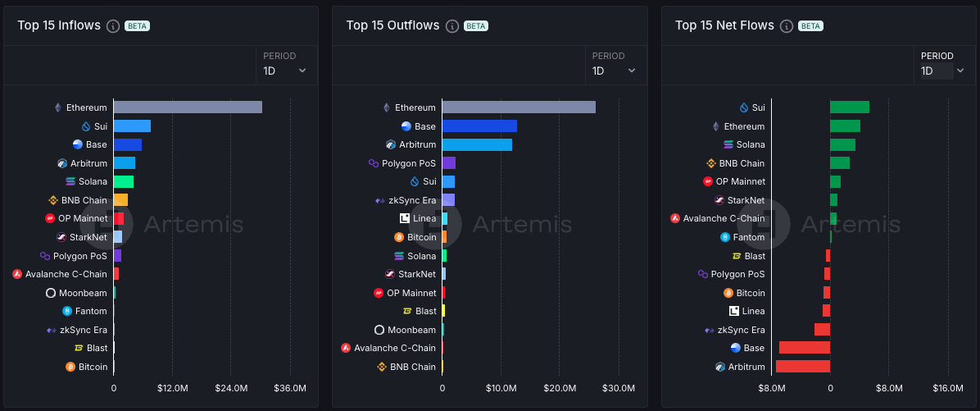This screenshot has width=980, height=411.
Task: Click Arbitrum icon in Net Flows chart
Action: point(719,367)
